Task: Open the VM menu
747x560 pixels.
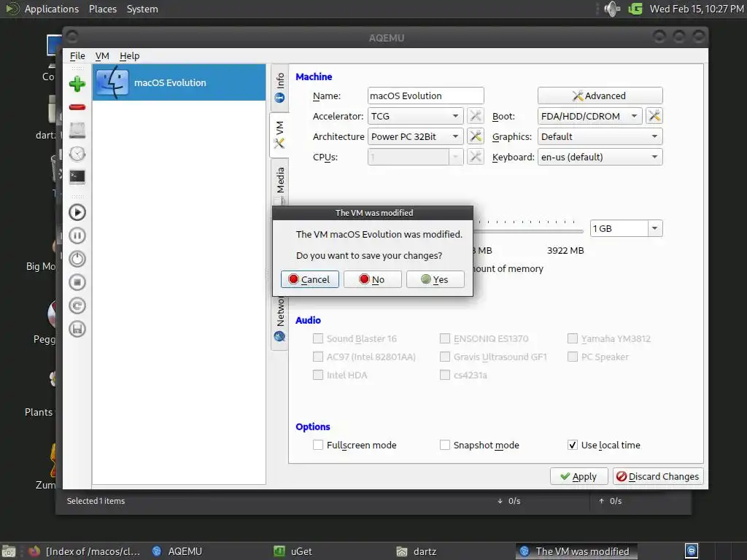Action: [x=102, y=55]
